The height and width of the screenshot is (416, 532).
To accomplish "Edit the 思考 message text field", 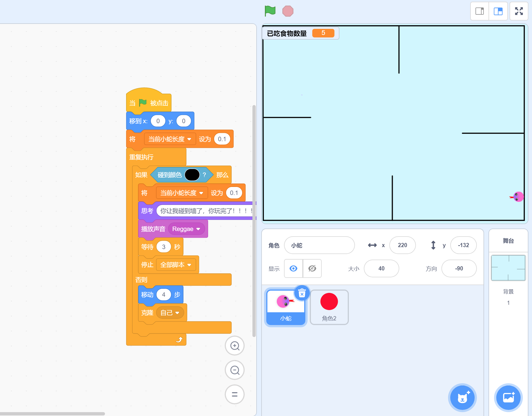I will click(x=206, y=211).
